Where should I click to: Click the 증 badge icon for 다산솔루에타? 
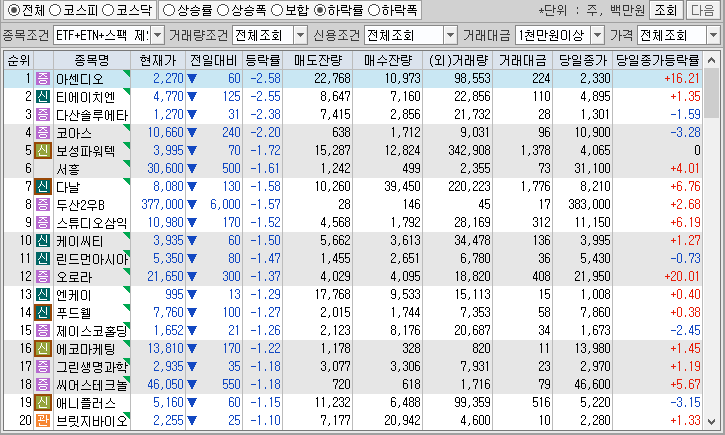point(43,115)
